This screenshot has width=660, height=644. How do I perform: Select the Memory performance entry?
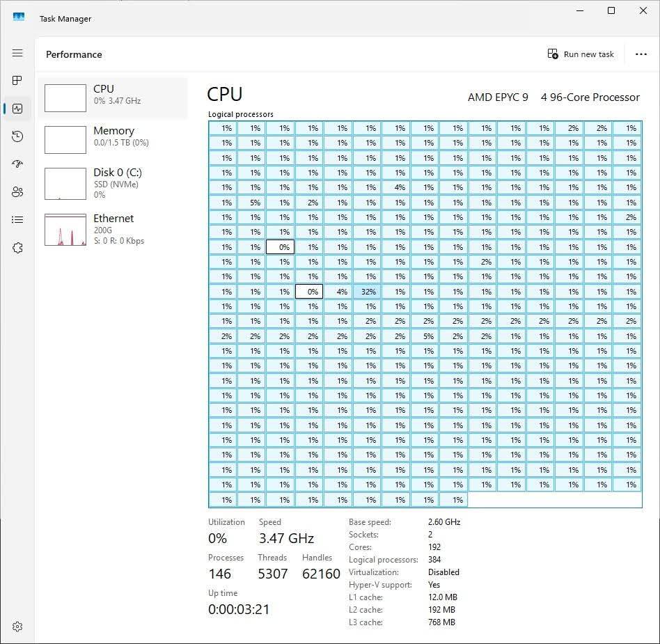tap(113, 140)
